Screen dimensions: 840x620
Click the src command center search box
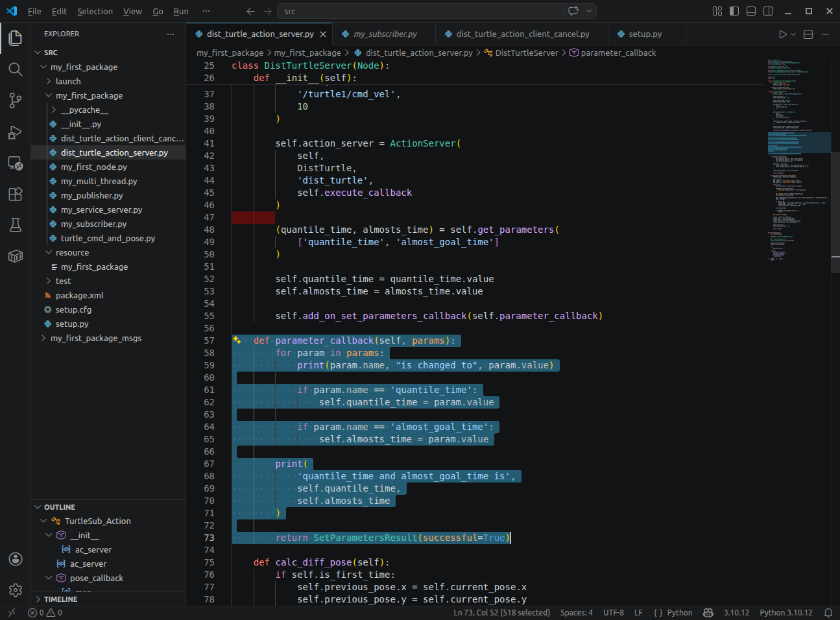coord(420,11)
